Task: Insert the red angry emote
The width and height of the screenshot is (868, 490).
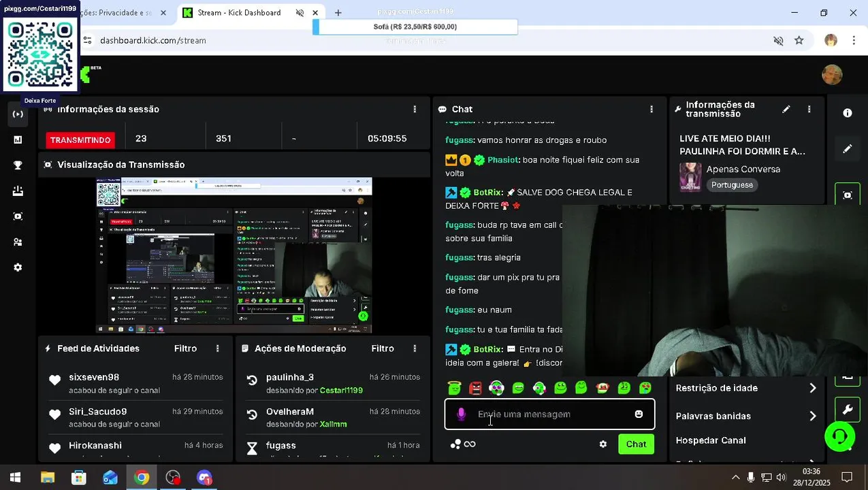Action: 475,388
